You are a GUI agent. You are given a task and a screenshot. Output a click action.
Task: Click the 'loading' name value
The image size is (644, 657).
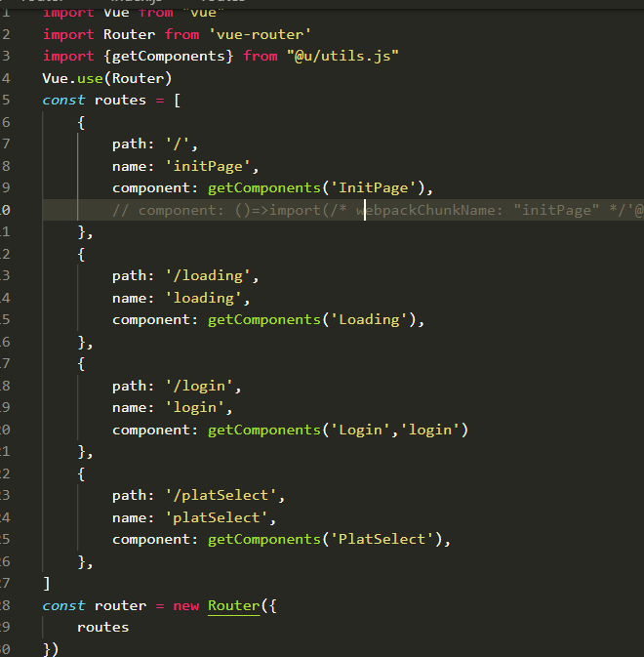(204, 298)
